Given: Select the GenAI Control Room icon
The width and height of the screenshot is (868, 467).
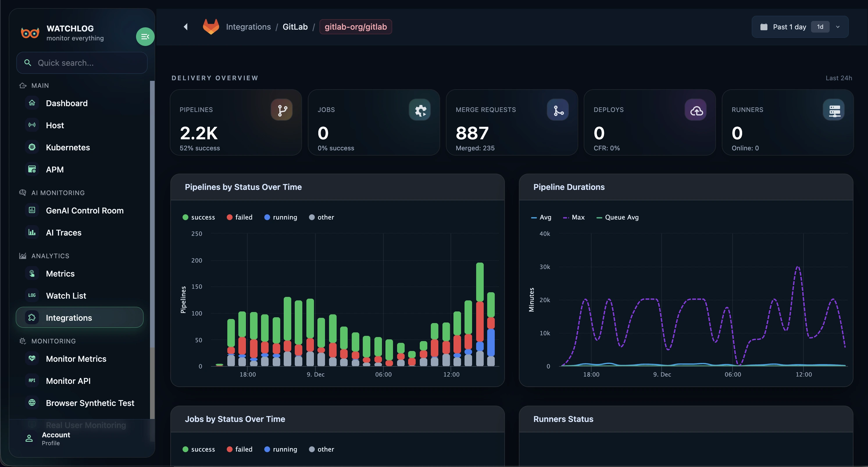Looking at the screenshot, I should click(32, 210).
